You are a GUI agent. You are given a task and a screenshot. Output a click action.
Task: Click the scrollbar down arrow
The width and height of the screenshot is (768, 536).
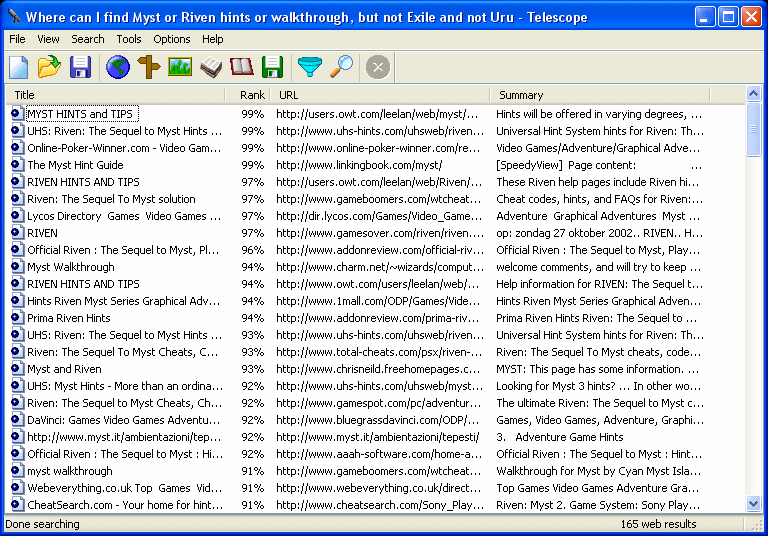tap(753, 503)
